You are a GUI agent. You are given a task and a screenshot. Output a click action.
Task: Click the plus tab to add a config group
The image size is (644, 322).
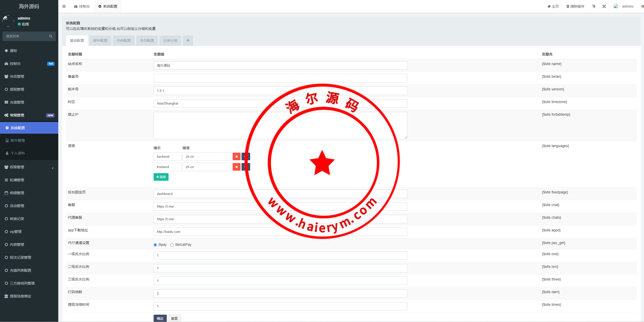point(188,41)
